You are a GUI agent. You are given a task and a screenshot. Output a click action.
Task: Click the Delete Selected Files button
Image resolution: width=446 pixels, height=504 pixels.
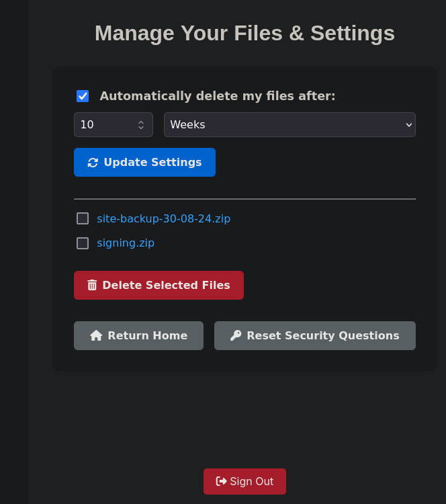click(x=159, y=286)
